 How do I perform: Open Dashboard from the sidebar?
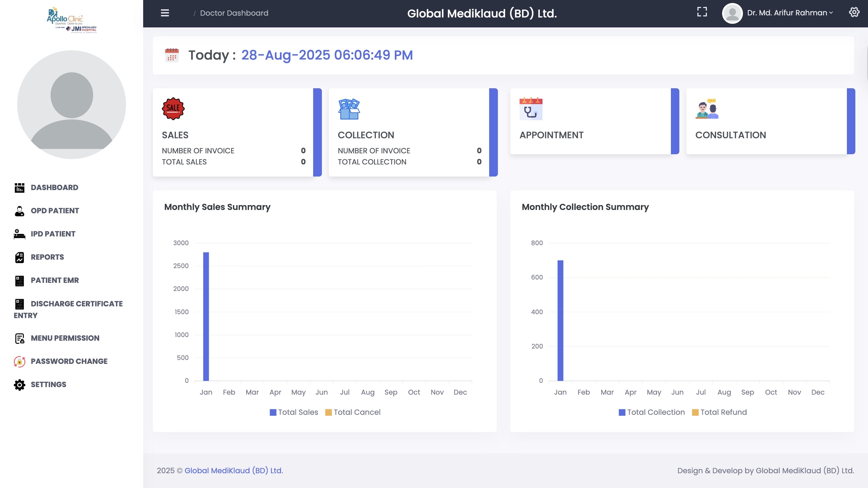point(54,188)
